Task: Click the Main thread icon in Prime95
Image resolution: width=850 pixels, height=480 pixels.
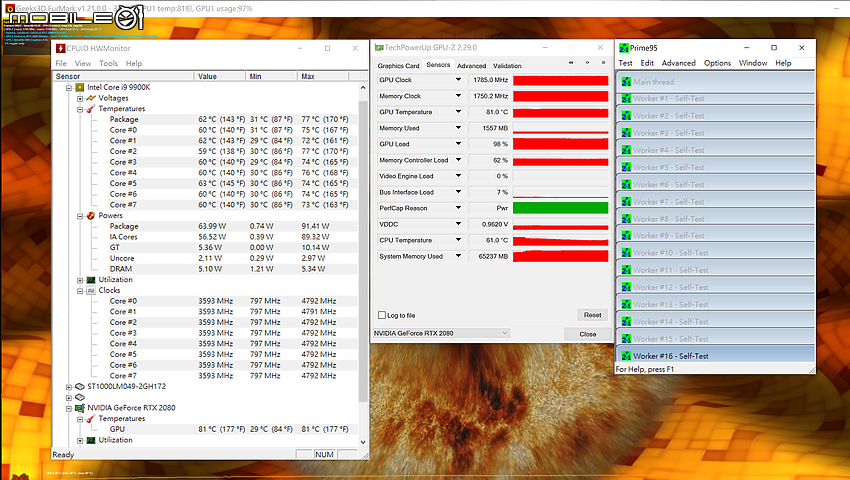Action: click(x=626, y=82)
